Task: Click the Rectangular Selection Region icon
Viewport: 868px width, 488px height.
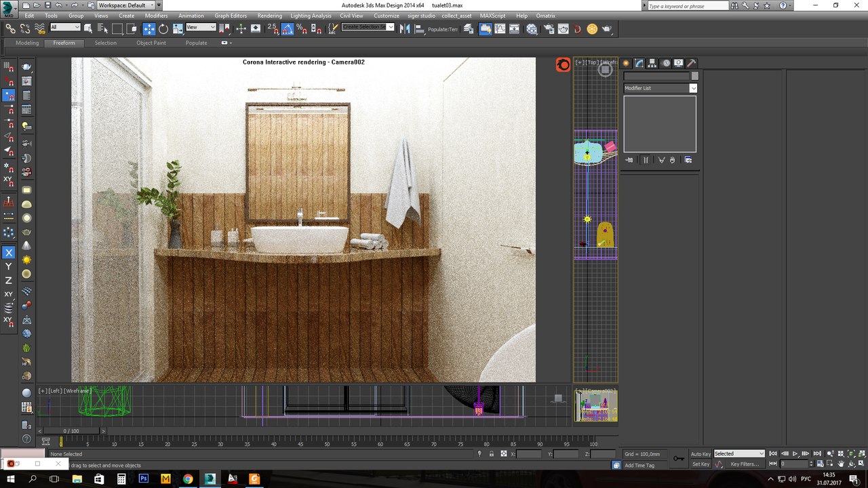Action: pyautogui.click(x=117, y=28)
